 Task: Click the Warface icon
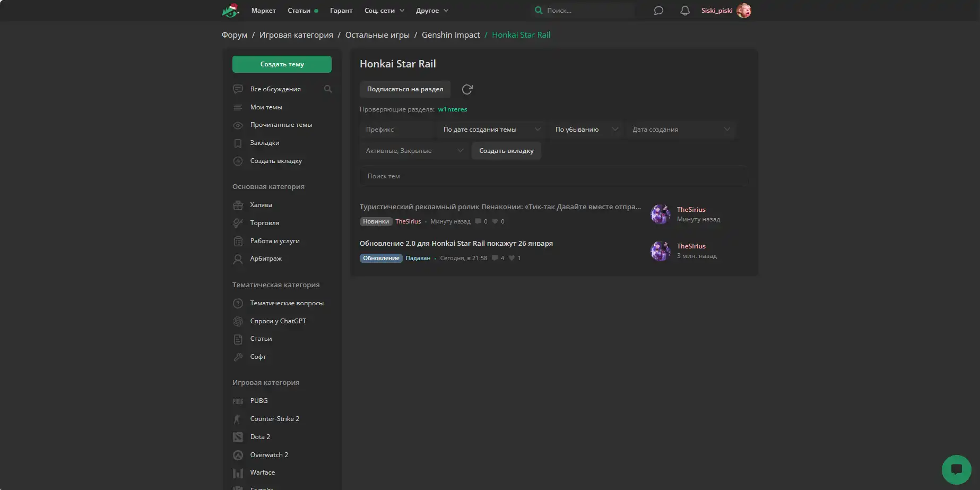tap(238, 472)
